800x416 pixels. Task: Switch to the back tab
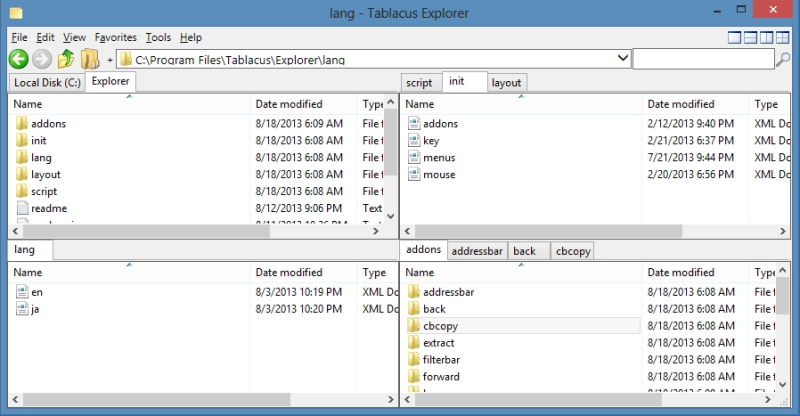coord(529,251)
